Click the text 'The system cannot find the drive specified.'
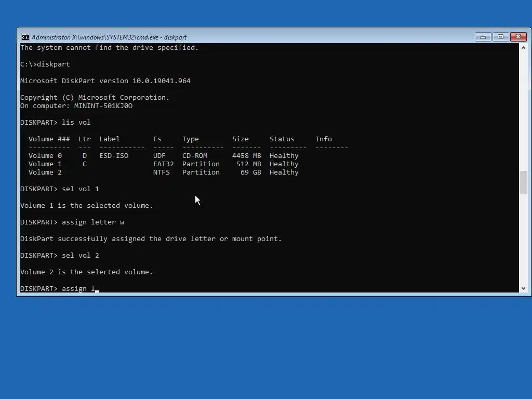This screenshot has height=399, width=532. pos(109,47)
